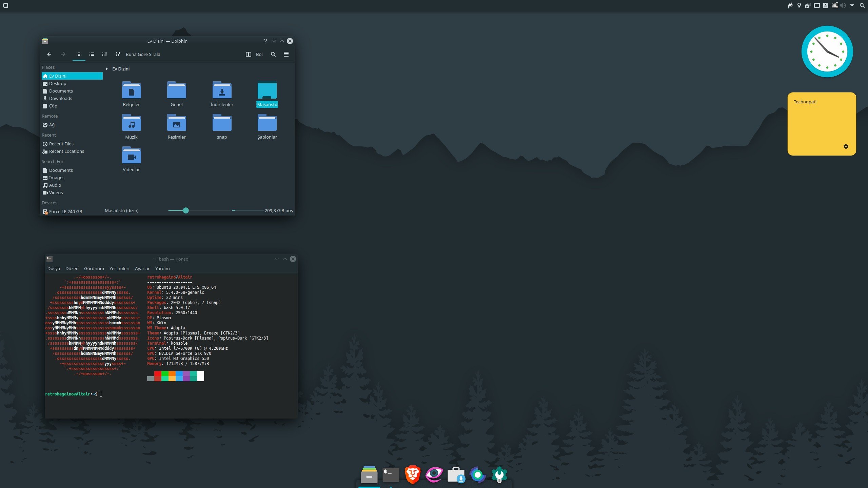The image size is (868, 488).
Task: Adjust the icon size slider in Dolphin
Action: (x=186, y=210)
